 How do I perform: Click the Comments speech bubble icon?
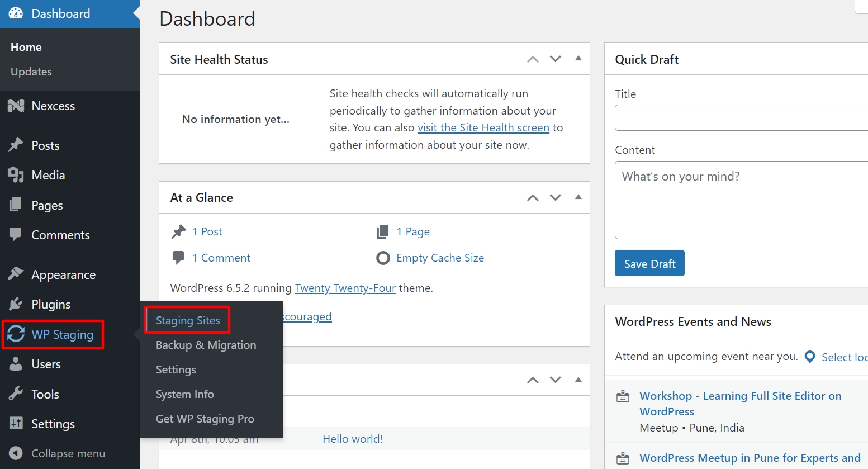pyautogui.click(x=16, y=235)
